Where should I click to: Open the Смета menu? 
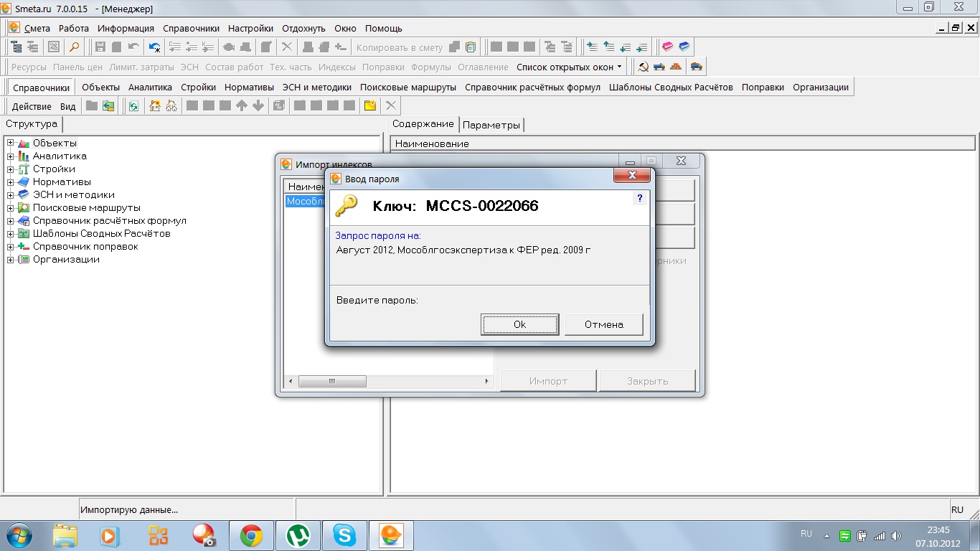point(37,29)
